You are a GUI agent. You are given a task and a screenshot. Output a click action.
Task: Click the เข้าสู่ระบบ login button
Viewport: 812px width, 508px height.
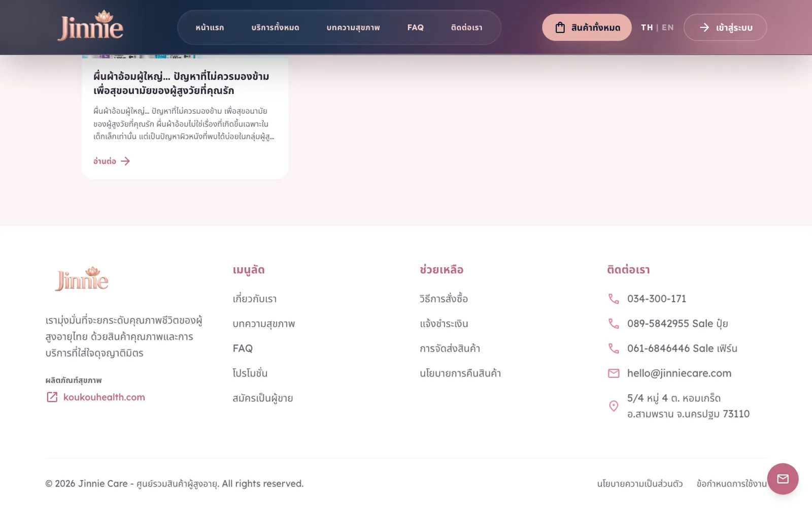725,27
